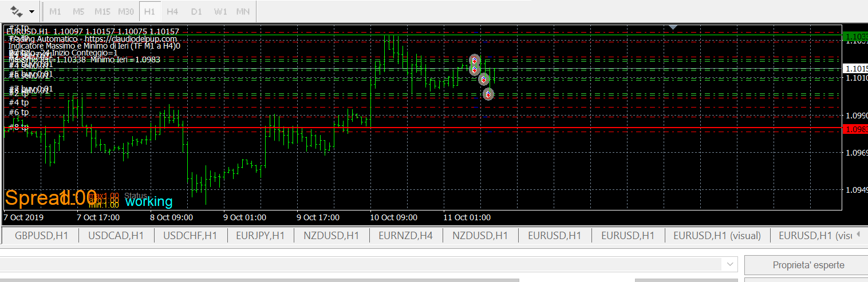Choose the MN monthly timeframe
This screenshot has height=282, width=868.
(x=243, y=11)
